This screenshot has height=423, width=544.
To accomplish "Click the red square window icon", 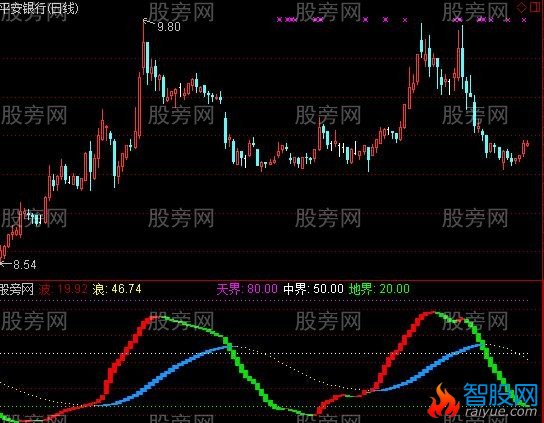I will 535,7.
